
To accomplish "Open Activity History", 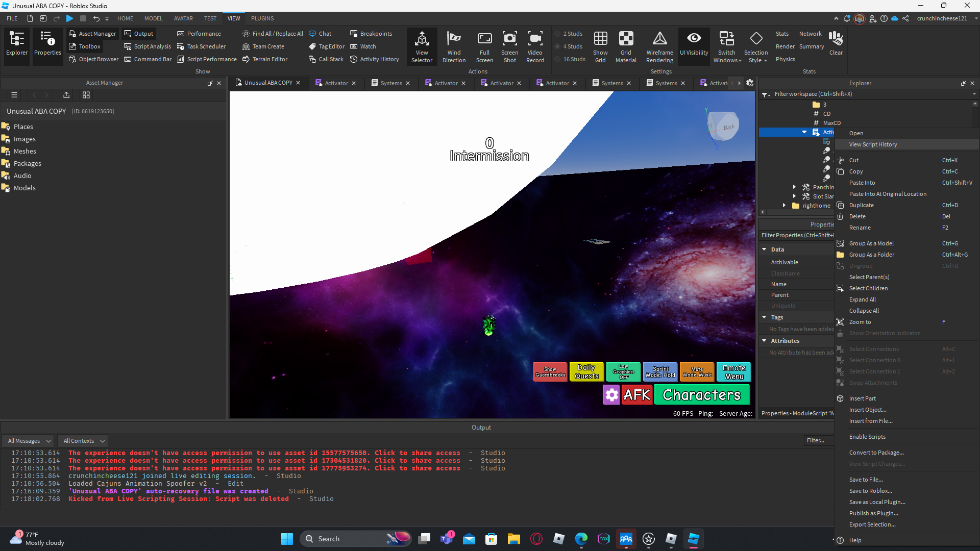I will point(374,59).
